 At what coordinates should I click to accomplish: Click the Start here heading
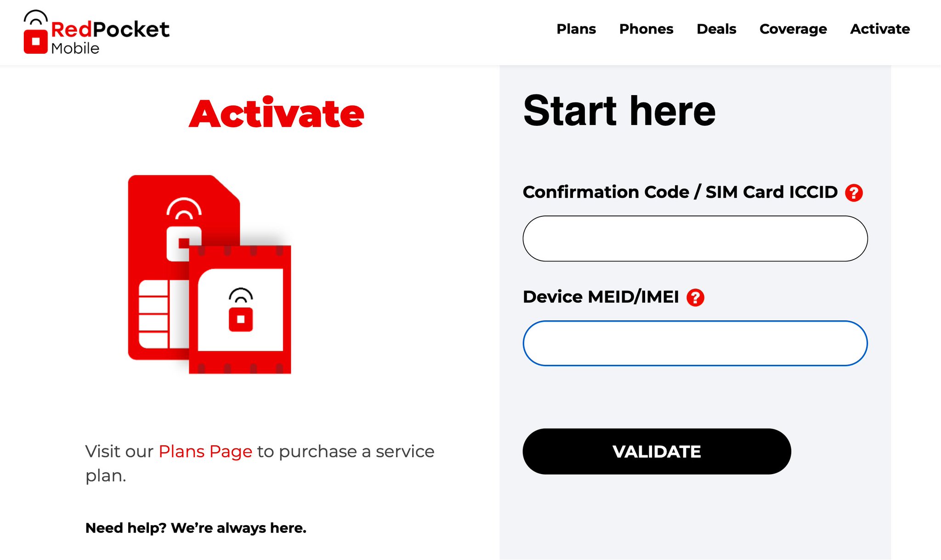point(619,111)
